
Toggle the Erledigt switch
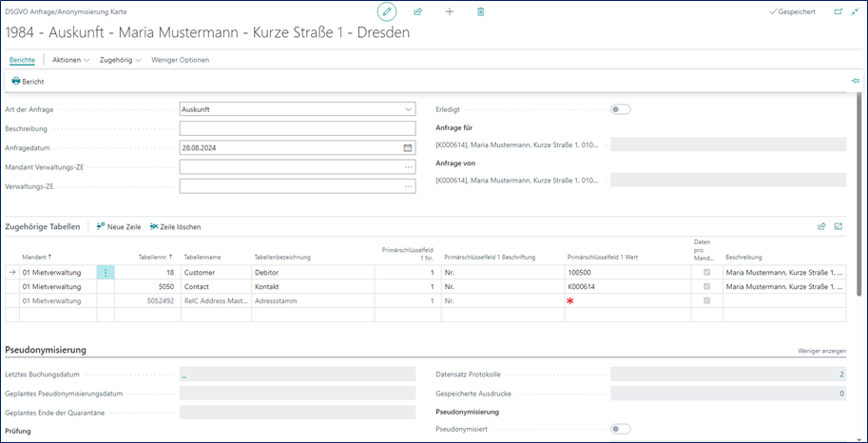(x=620, y=109)
